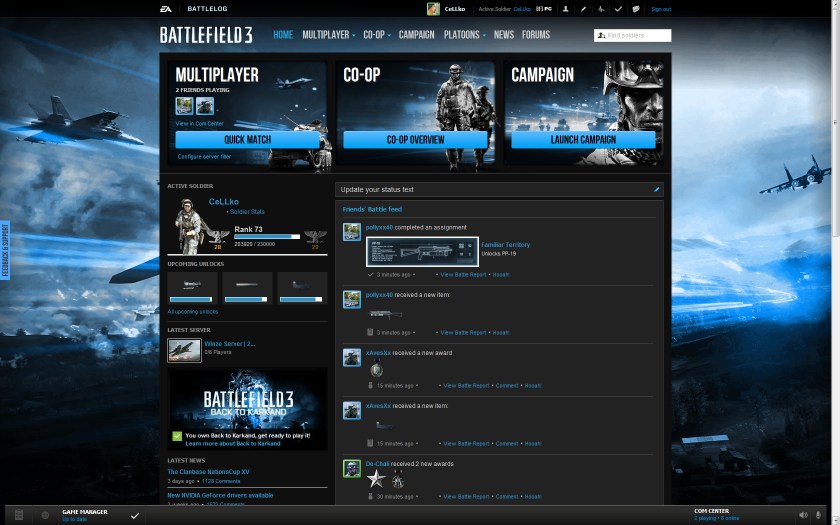Screen dimensions: 840x525
Task: Open second friend avatar under Multiplayer
Action: click(x=205, y=106)
